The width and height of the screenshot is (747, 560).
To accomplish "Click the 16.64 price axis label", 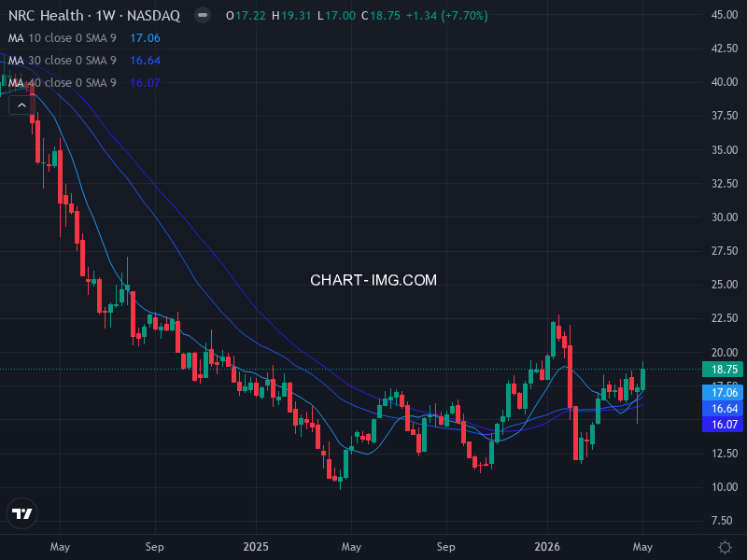I will click(x=723, y=409).
